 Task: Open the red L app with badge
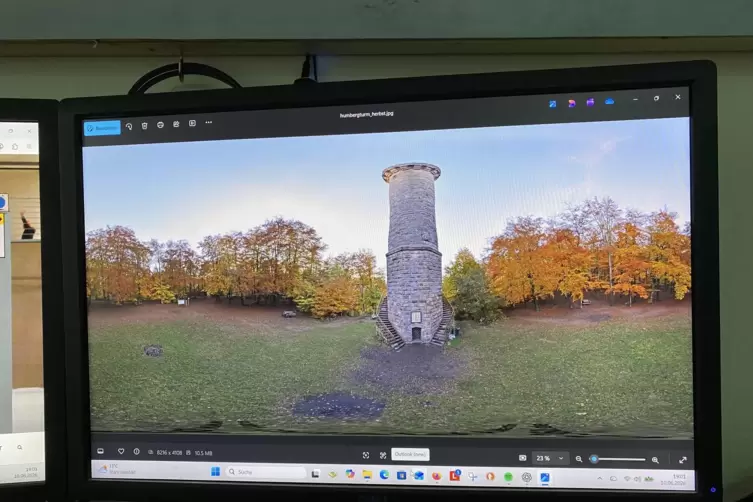click(x=454, y=476)
